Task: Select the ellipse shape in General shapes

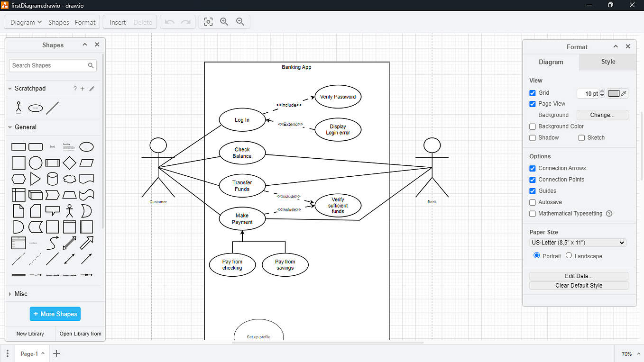Action: coord(86,146)
